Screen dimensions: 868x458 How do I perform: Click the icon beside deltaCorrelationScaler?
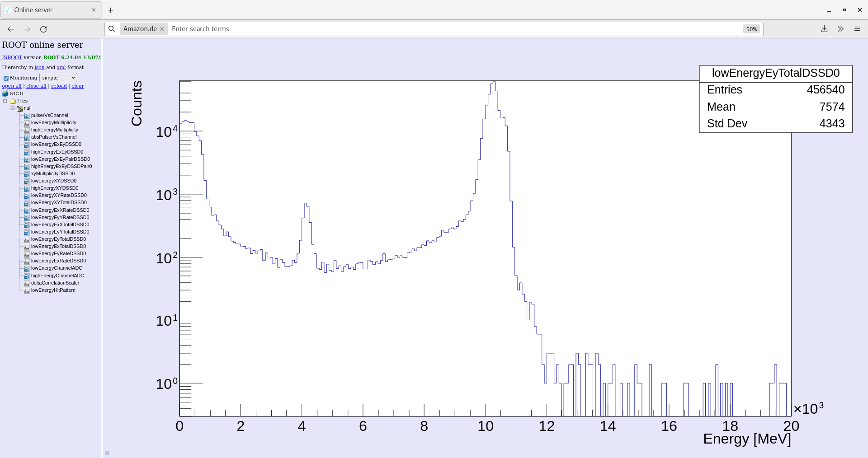[x=27, y=283]
